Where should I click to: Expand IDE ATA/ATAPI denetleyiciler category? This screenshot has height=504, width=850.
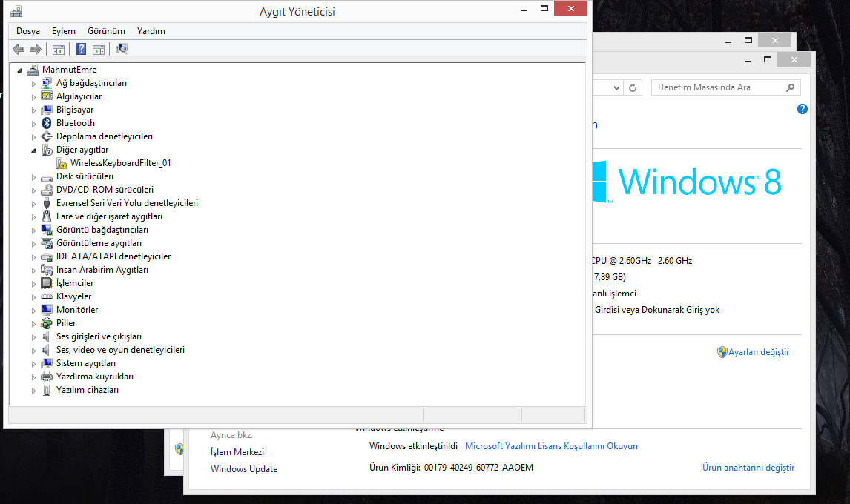click(x=33, y=257)
